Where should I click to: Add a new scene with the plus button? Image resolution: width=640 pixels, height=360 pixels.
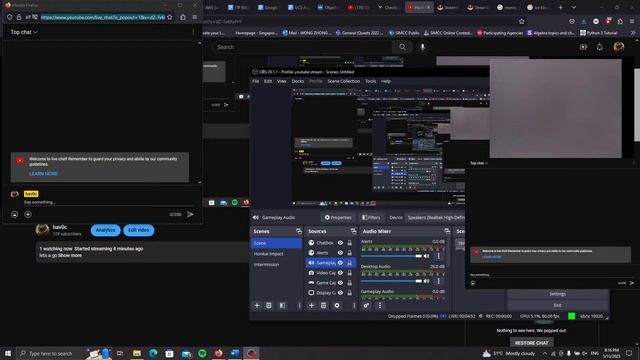click(257, 305)
